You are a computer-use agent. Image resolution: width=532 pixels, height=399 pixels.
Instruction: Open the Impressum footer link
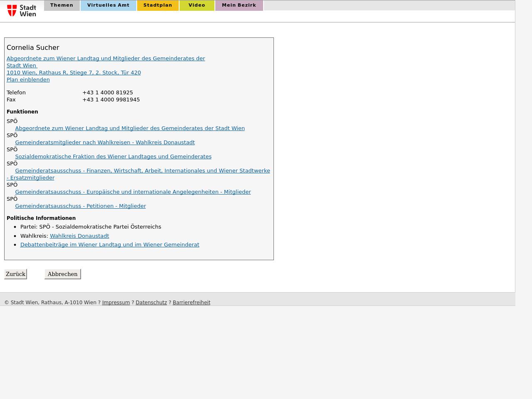click(x=116, y=303)
